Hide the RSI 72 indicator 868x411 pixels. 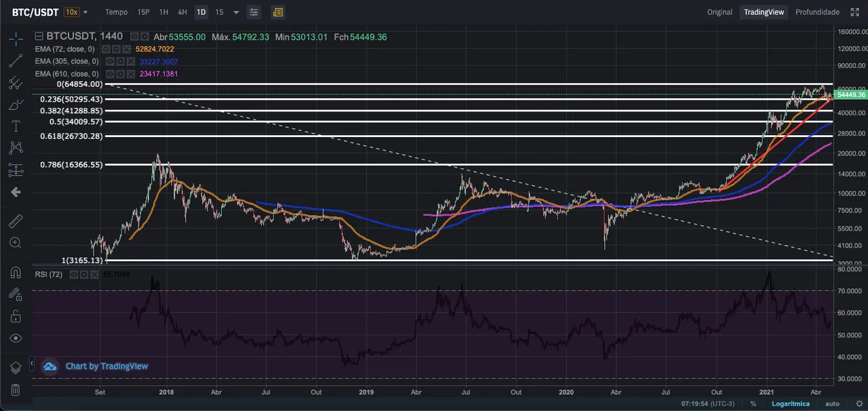[x=75, y=274]
